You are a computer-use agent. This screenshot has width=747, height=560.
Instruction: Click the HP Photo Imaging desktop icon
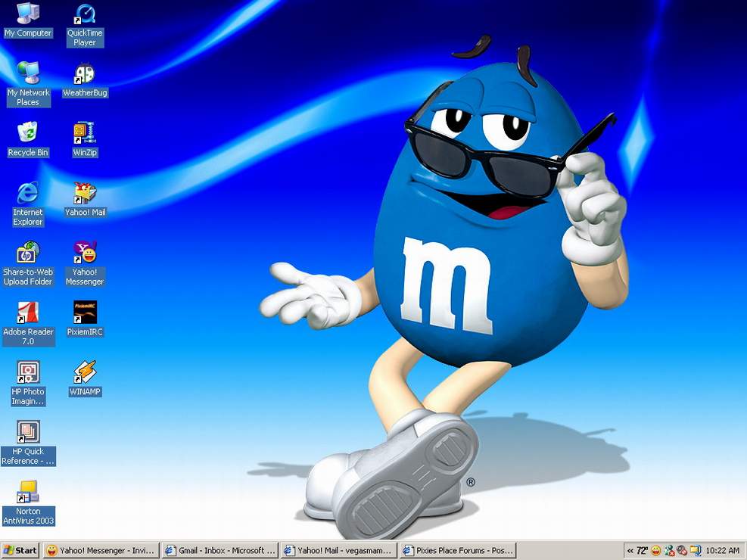28,372
